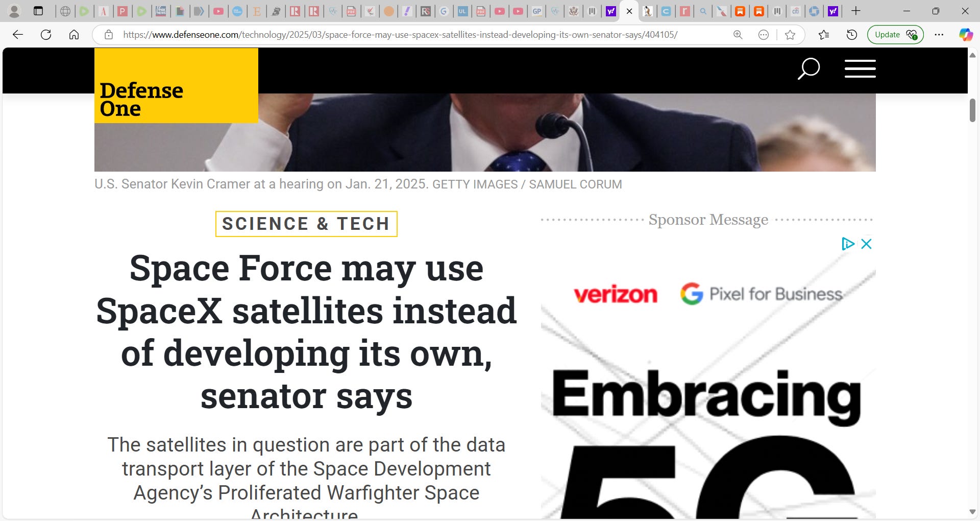Screen dimensions: 980x521
Task: Open the tab actions menu button
Action: pyautogui.click(x=38, y=11)
